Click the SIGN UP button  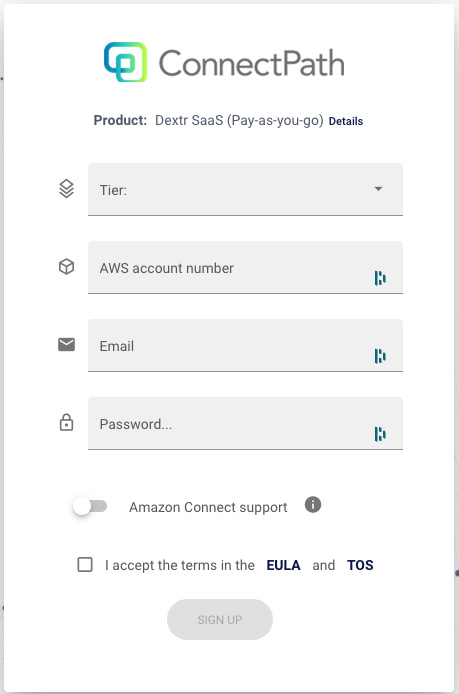pyautogui.click(x=220, y=619)
